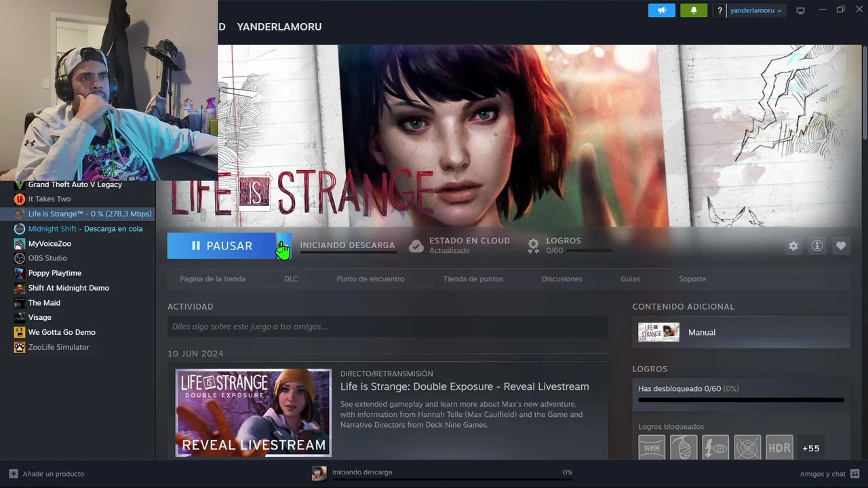Image resolution: width=868 pixels, height=488 pixels.
Task: Open downloads via Iniciando descarga status
Action: point(362,472)
